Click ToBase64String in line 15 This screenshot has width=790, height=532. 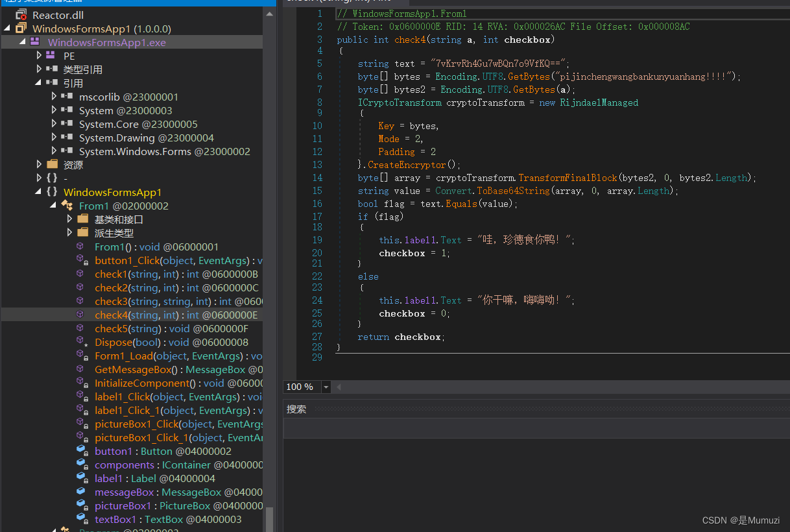[x=513, y=191]
